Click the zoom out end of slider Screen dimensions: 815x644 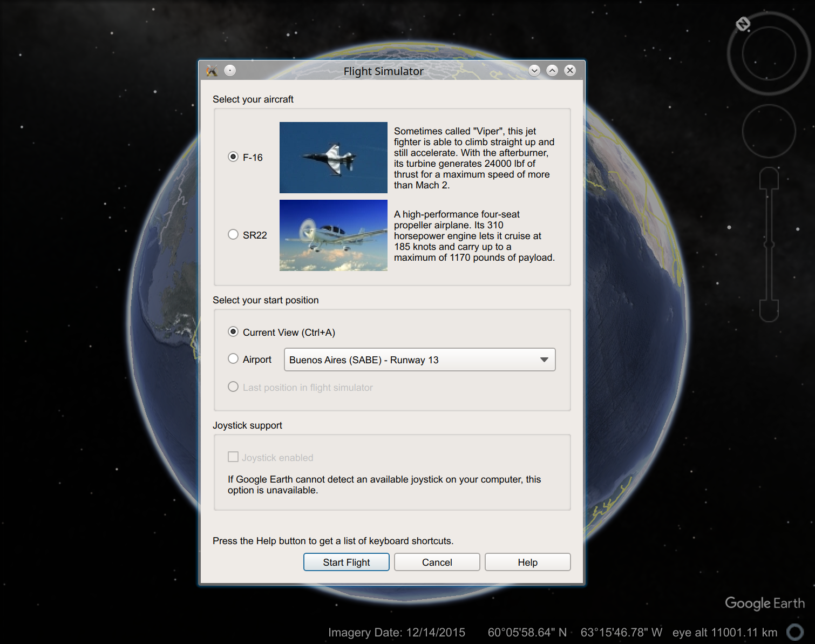769,311
